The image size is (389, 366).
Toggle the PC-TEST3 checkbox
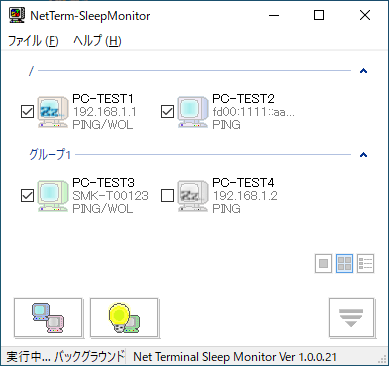tap(27, 196)
